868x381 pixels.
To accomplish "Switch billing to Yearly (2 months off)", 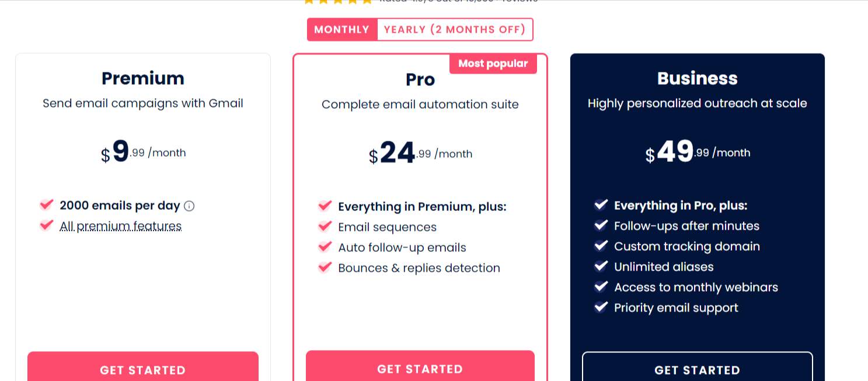I will (455, 29).
